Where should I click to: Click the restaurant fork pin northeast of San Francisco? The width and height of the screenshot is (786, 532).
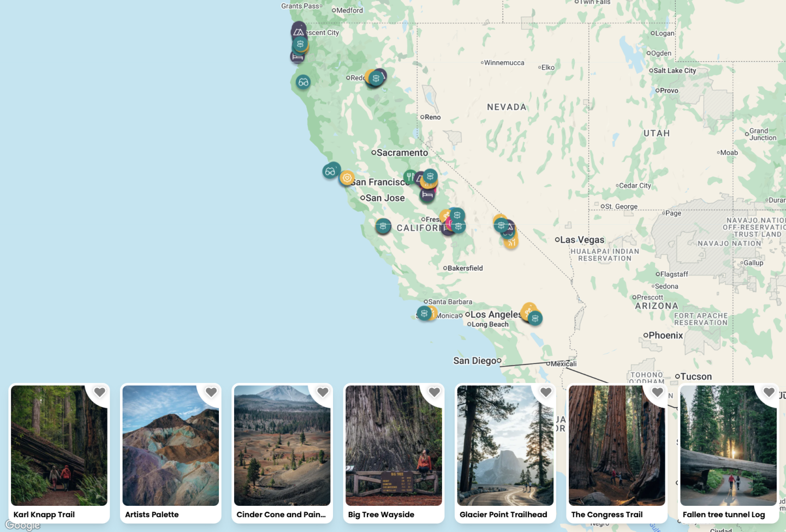[x=410, y=176]
